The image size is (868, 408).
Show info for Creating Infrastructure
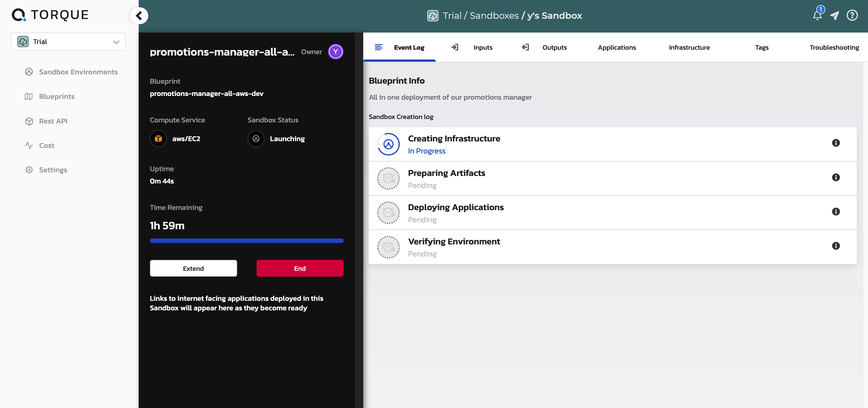pos(836,143)
